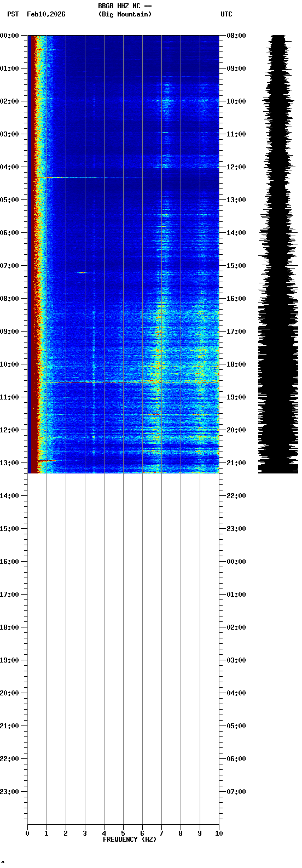Select the PST timezone label
Viewport: 302px width, 868px height.
click(13, 14)
